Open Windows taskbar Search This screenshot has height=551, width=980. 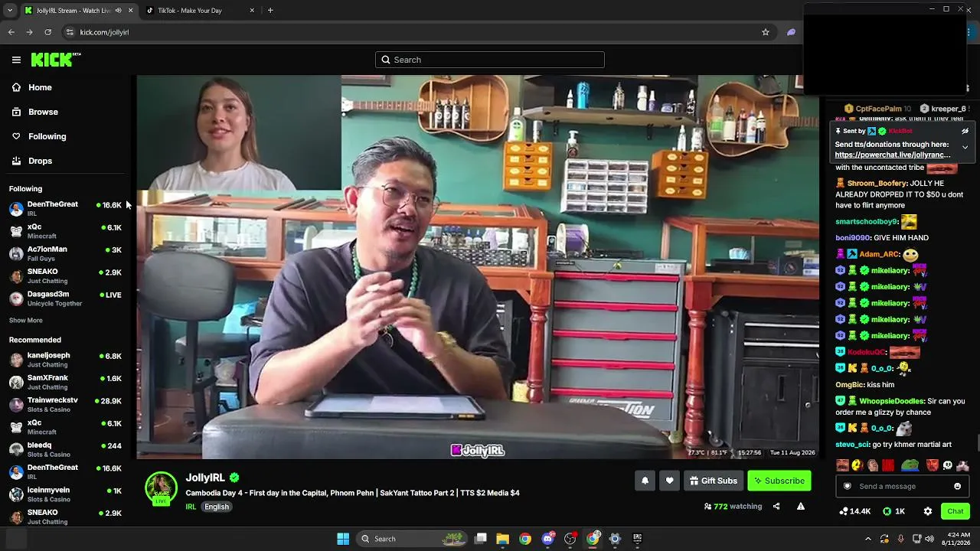click(x=412, y=539)
